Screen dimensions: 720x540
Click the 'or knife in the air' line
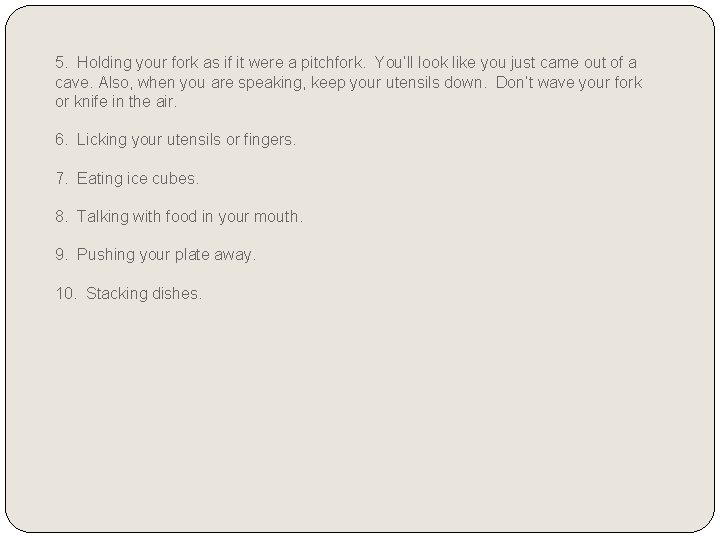tap(116, 101)
